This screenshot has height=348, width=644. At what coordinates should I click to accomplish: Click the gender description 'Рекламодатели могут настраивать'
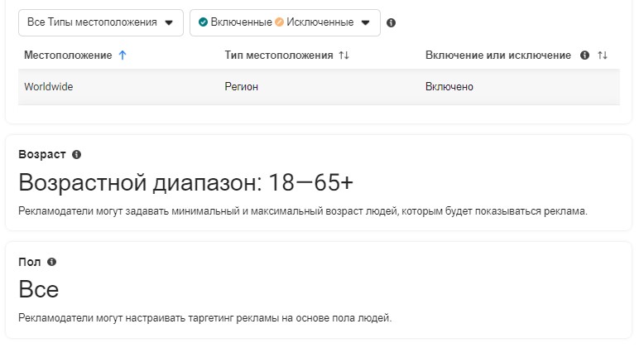pos(205,318)
